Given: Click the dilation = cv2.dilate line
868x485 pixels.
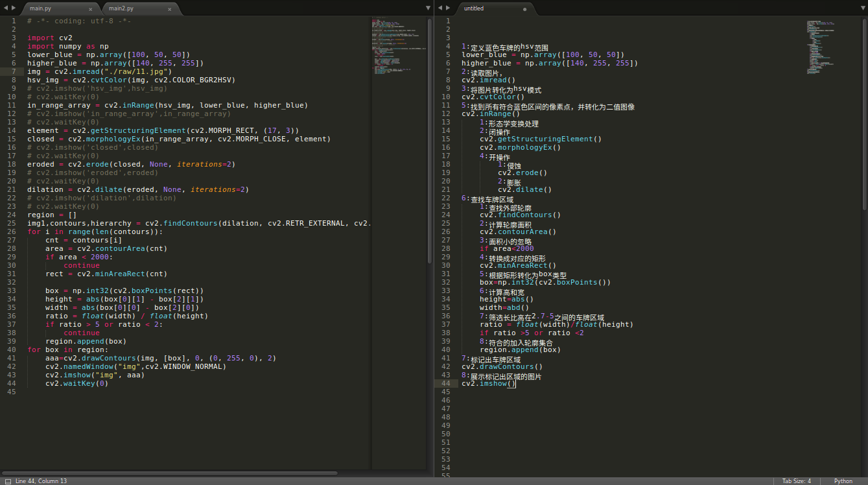Looking at the screenshot, I should click(x=138, y=189).
